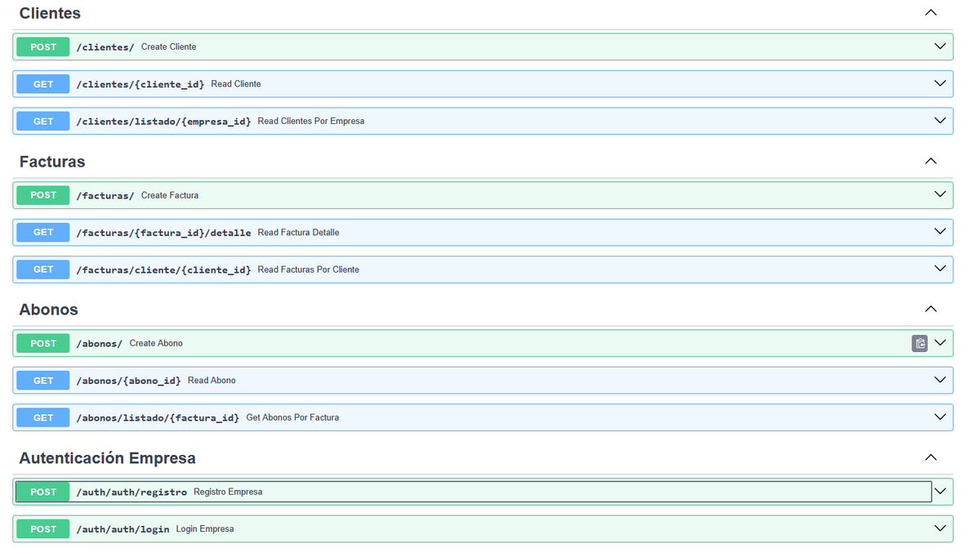Open the /facturas/{factura_id}/detalle path link

click(x=163, y=233)
